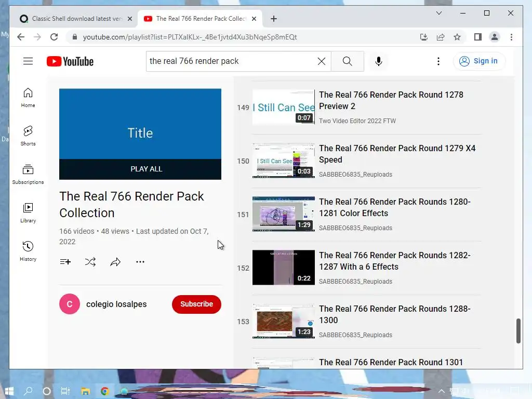Open Library in the sidebar

coord(28,212)
